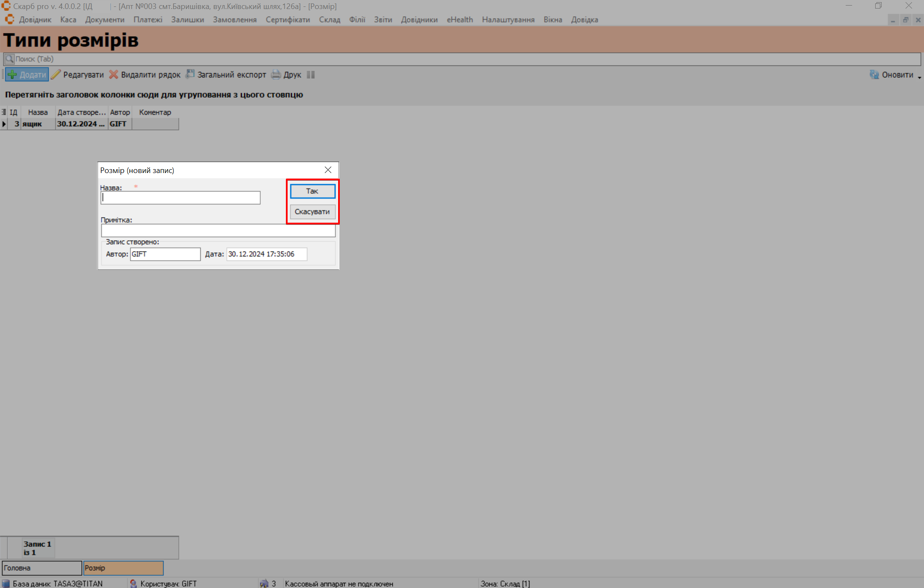Click the Оновити refresh icon
The image size is (924, 588).
click(874, 75)
